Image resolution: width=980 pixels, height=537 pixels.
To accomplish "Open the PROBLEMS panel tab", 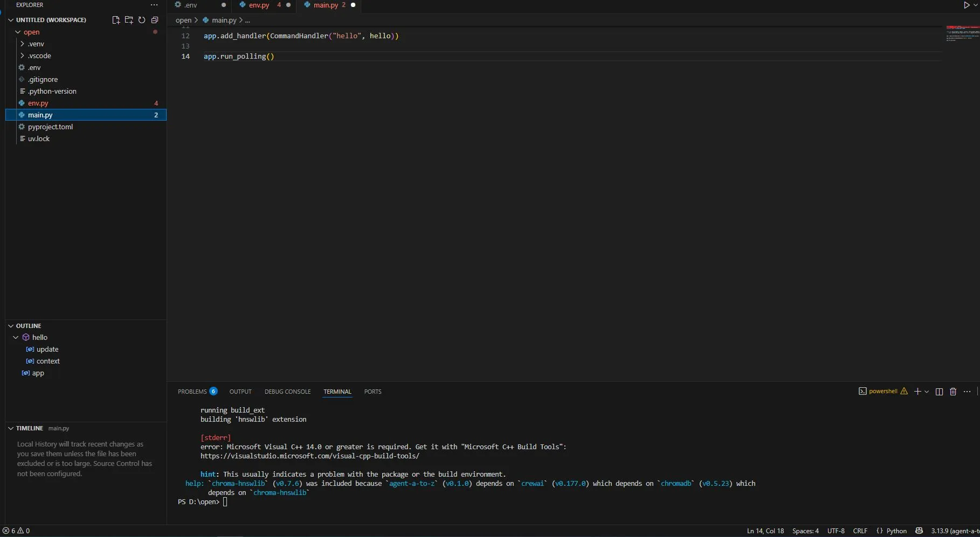I will click(x=197, y=392).
